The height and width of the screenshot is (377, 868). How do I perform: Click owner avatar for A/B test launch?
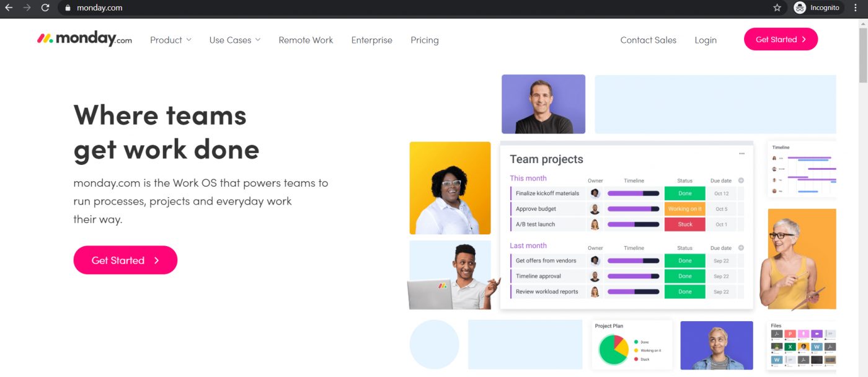[x=595, y=224]
